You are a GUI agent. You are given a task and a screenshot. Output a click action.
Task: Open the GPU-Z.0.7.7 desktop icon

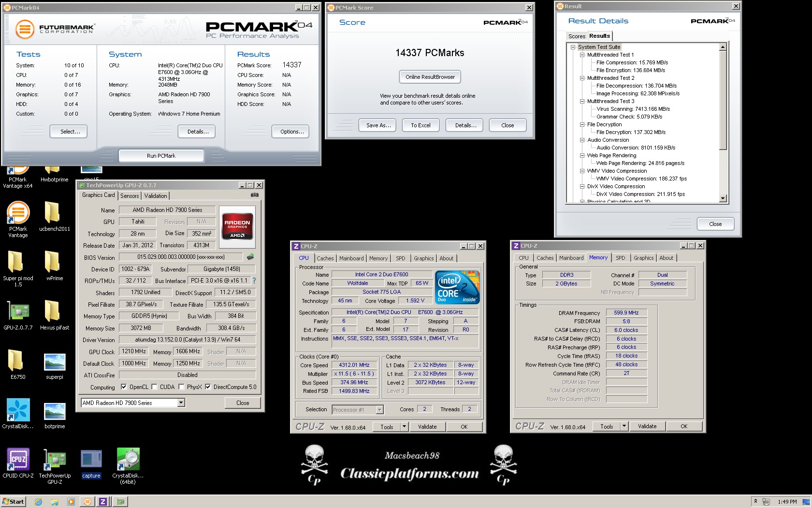pyautogui.click(x=18, y=315)
